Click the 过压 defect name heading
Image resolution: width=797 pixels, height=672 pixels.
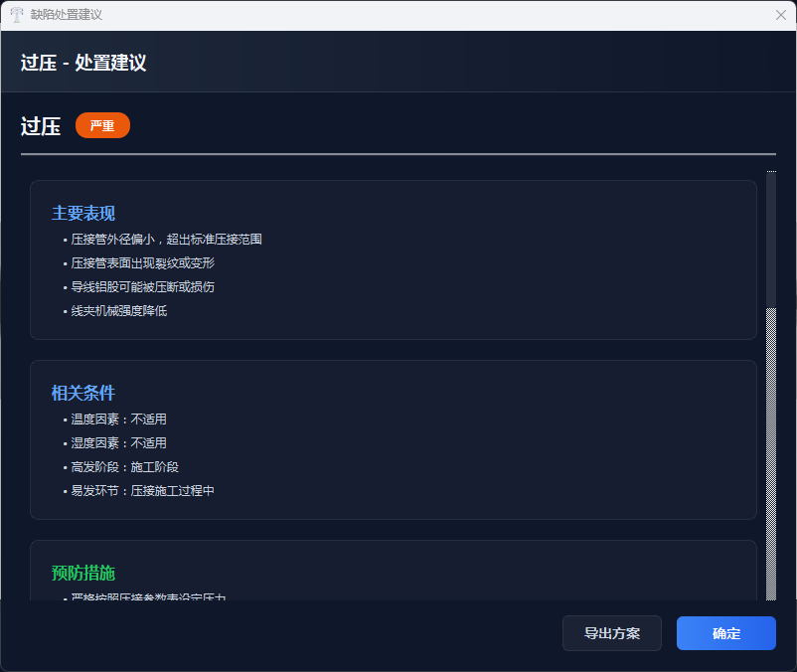click(x=41, y=126)
